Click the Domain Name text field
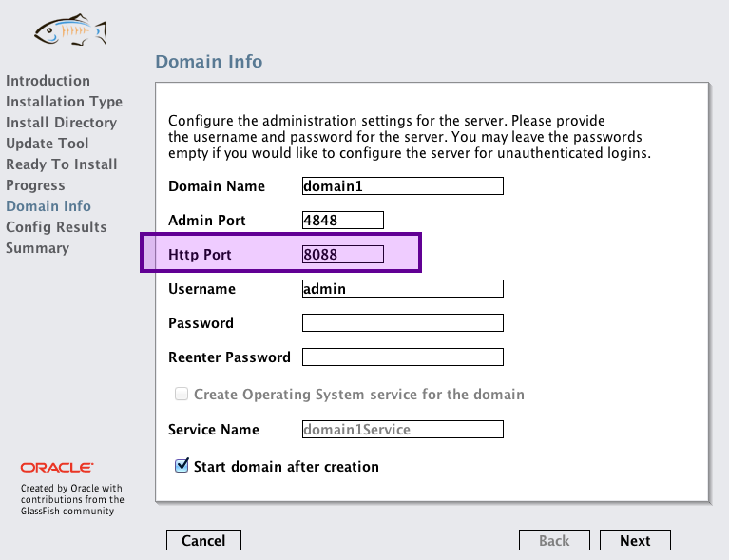Image resolution: width=729 pixels, height=560 pixels. [402, 186]
